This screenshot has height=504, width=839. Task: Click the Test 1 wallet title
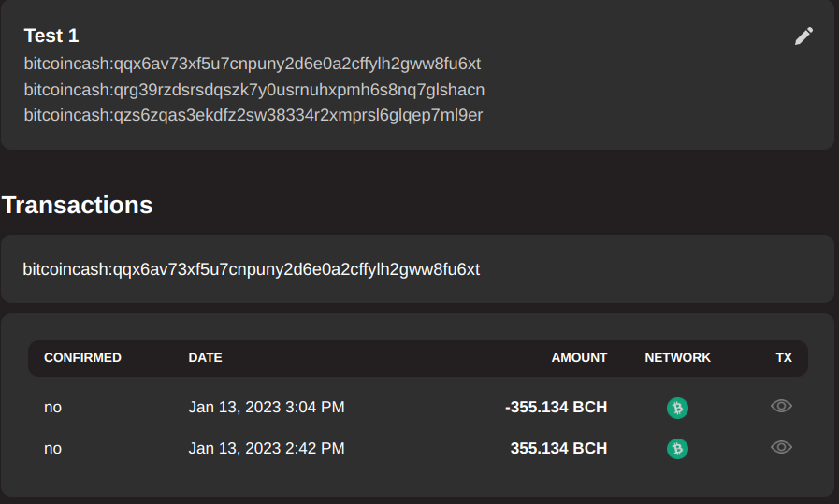coord(51,36)
